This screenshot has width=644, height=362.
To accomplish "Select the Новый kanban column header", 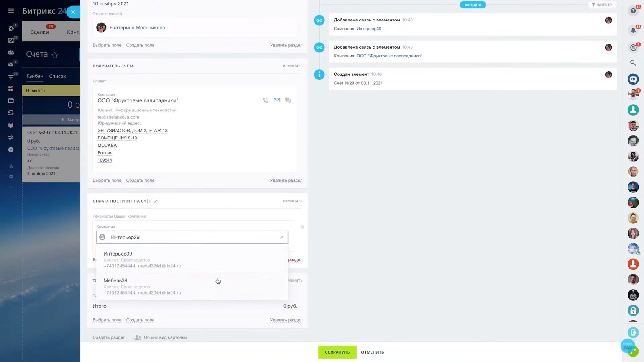I will [x=51, y=90].
